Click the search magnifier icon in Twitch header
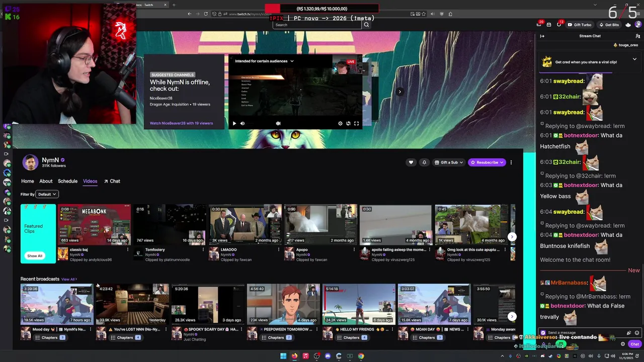The width and height of the screenshot is (644, 362). pyautogui.click(x=366, y=25)
